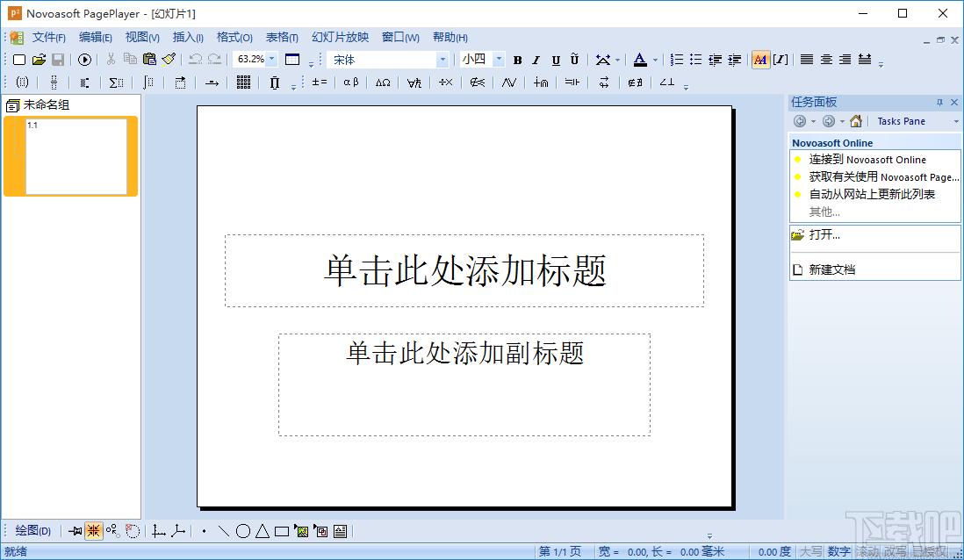Insert a text box from drawing toolbar
This screenshot has height=560, width=964.
tap(340, 531)
